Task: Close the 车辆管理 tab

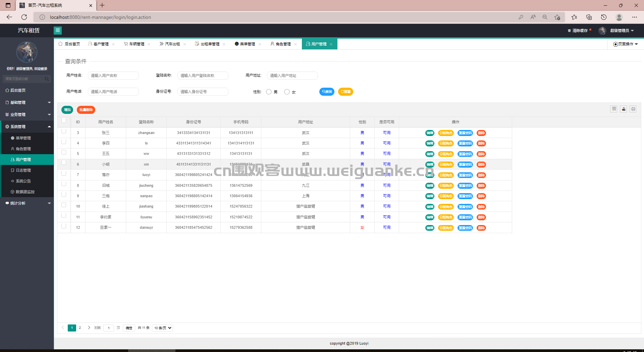Action: (149, 44)
